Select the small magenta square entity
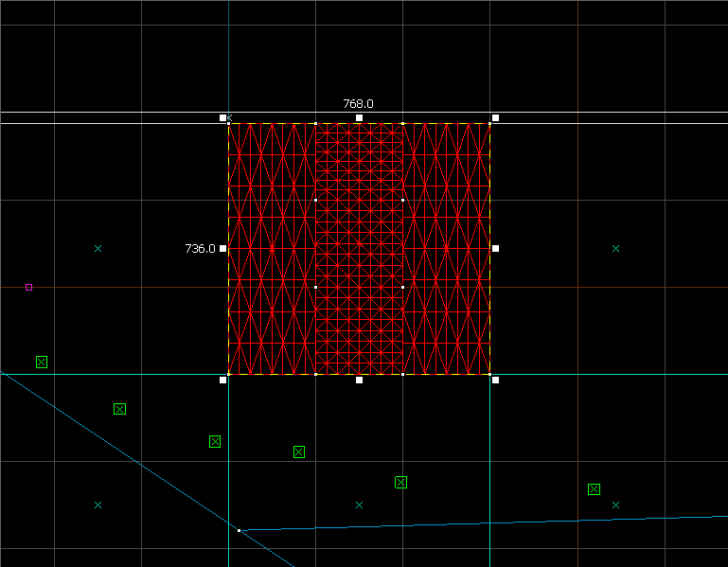 pos(28,288)
